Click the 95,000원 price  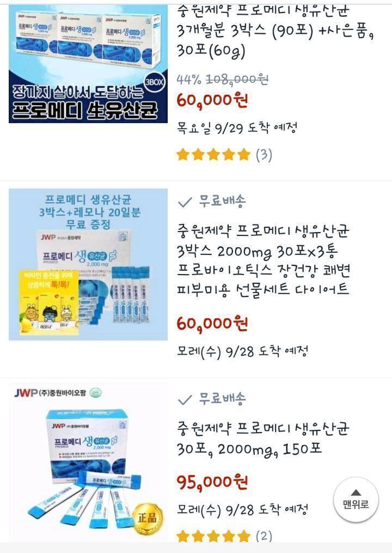pos(212,482)
